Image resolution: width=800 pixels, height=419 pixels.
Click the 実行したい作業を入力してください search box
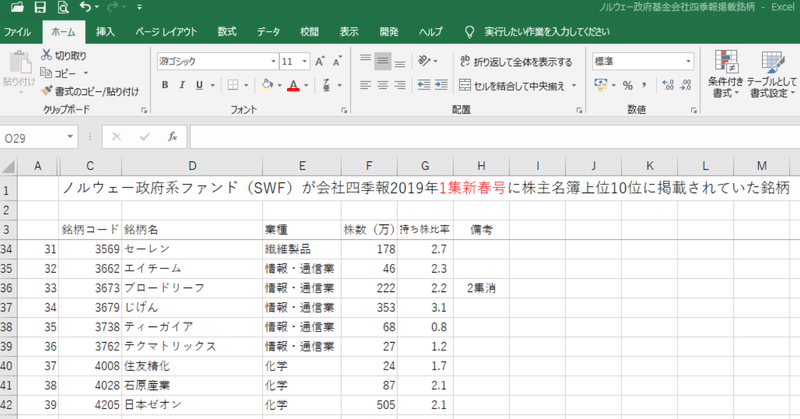547,32
